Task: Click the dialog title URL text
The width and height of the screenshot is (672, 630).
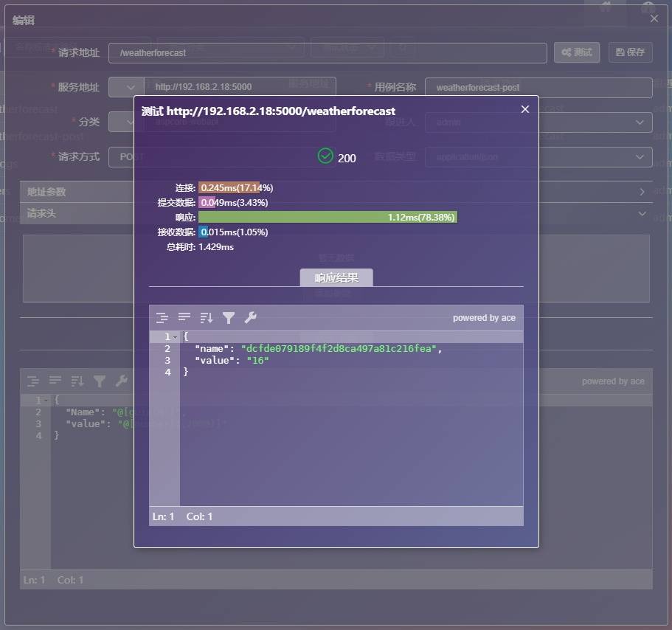Action: [x=281, y=111]
